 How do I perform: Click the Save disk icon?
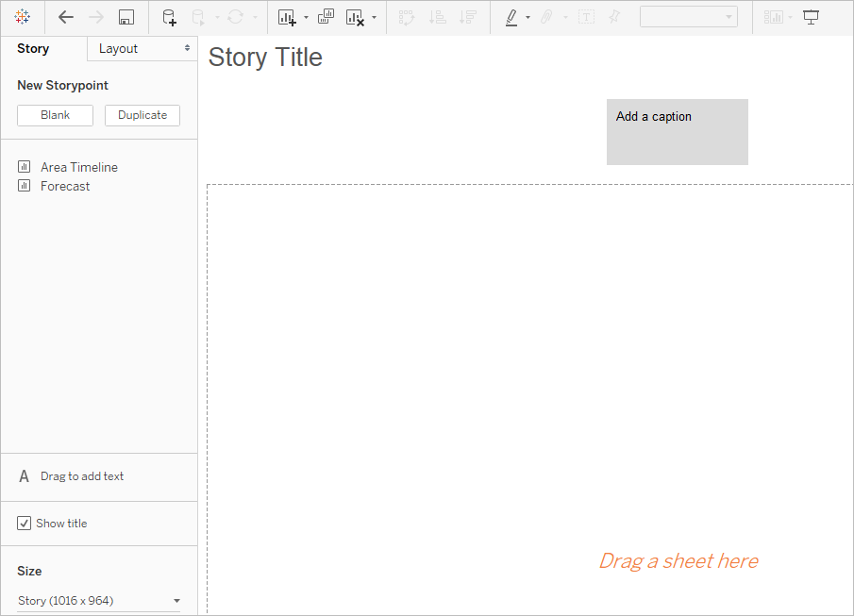(x=126, y=17)
